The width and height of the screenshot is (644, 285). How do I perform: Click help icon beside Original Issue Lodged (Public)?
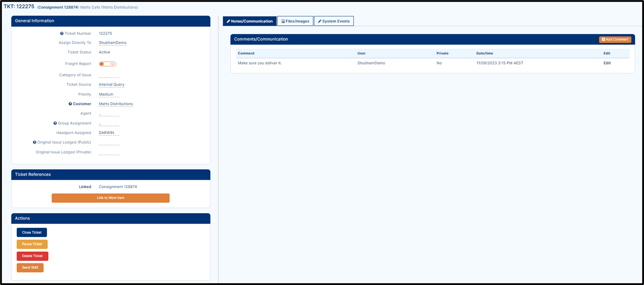click(34, 142)
